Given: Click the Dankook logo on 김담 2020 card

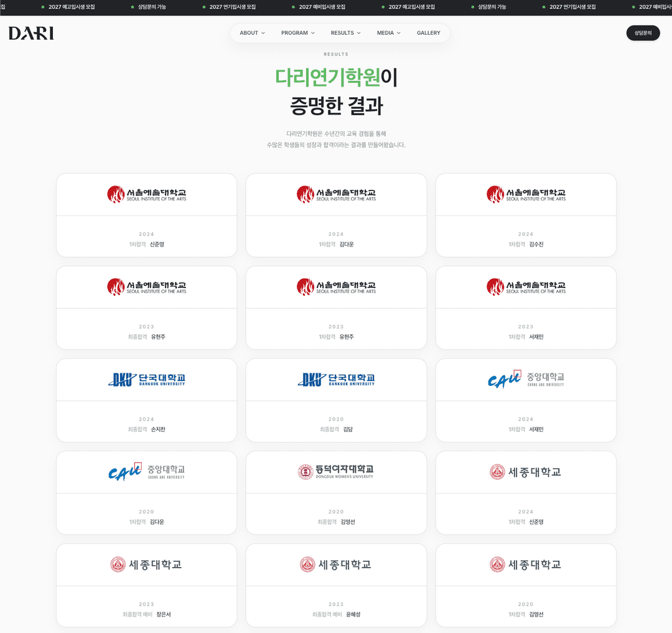Looking at the screenshot, I should coord(336,379).
